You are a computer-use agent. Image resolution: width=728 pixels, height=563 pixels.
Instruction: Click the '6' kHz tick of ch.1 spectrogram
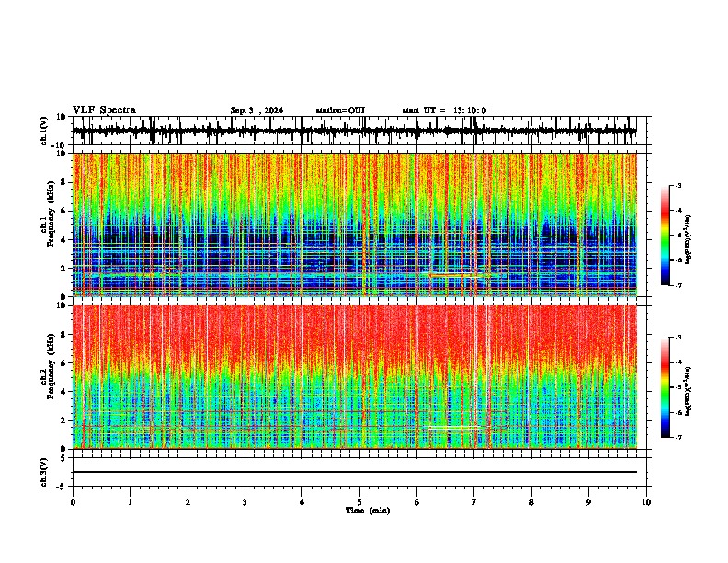coord(64,212)
